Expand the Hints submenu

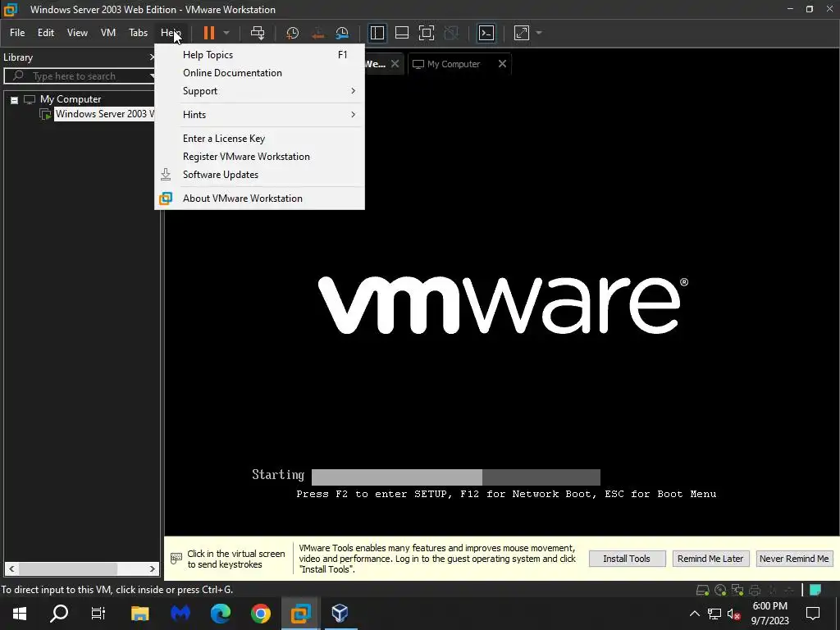pyautogui.click(x=259, y=115)
